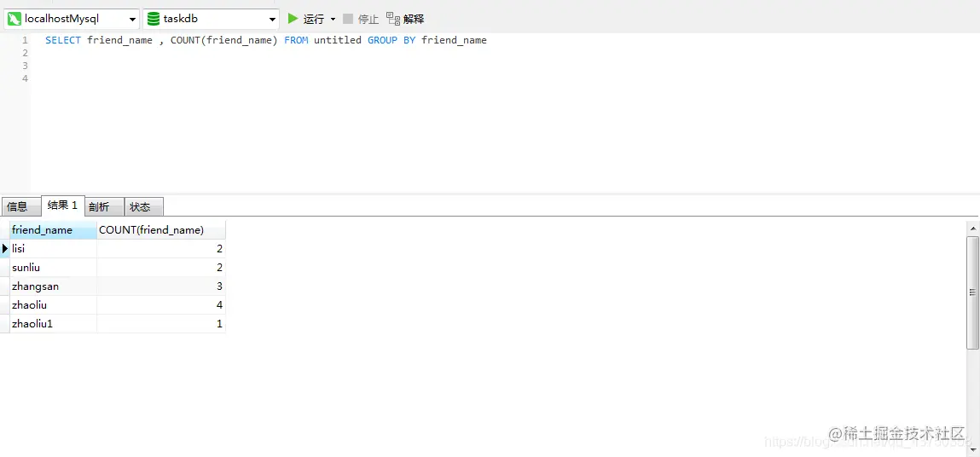Click the Stop (停止) label
Screen dimensions: 980x457
(368, 20)
